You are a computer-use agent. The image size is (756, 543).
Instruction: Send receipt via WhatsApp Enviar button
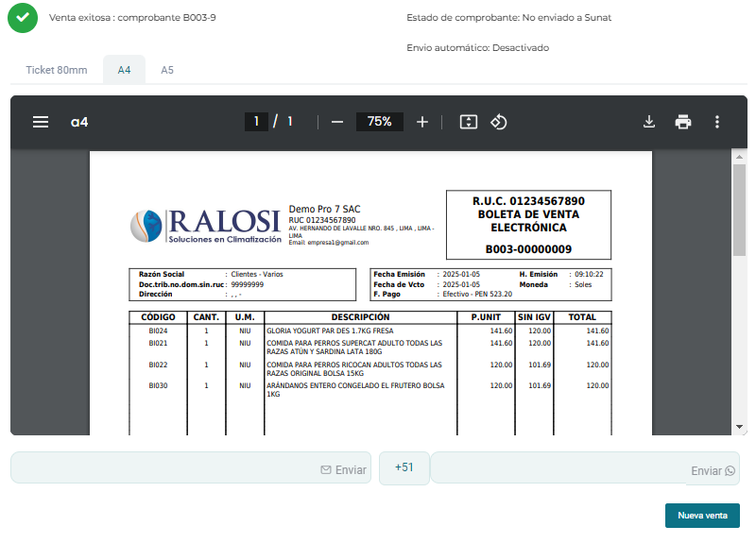click(713, 470)
